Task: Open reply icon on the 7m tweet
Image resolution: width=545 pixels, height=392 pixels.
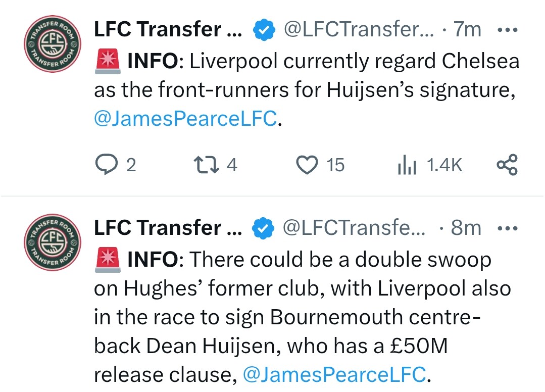Action: pos(107,164)
